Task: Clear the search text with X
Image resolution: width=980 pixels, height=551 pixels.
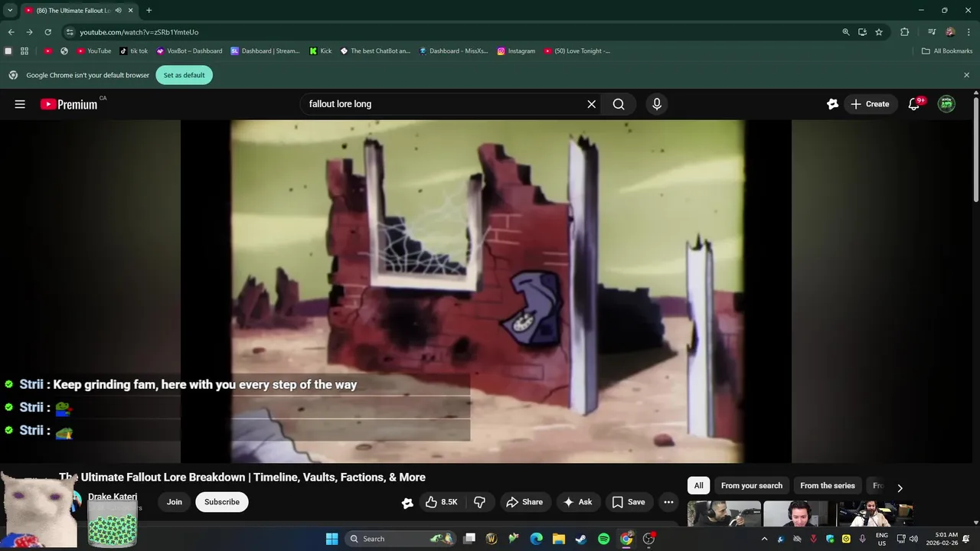Action: coord(591,104)
